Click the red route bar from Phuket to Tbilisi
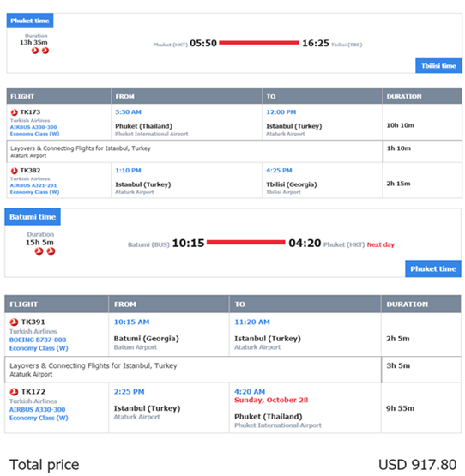This screenshot has width=465, height=476. (259, 43)
